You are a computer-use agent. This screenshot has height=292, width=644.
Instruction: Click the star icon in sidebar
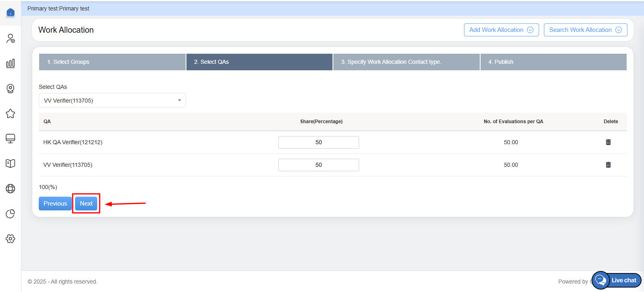click(10, 113)
